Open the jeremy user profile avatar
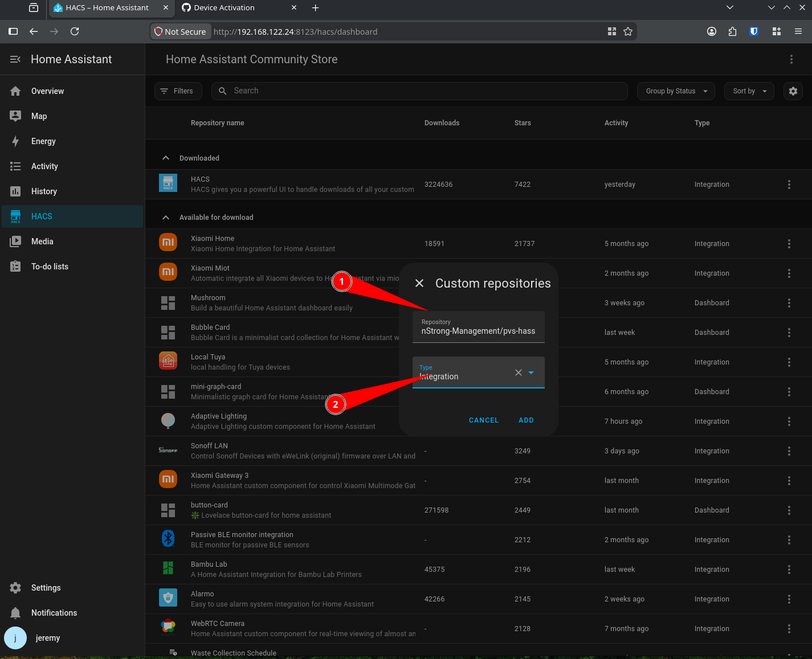 pyautogui.click(x=15, y=638)
